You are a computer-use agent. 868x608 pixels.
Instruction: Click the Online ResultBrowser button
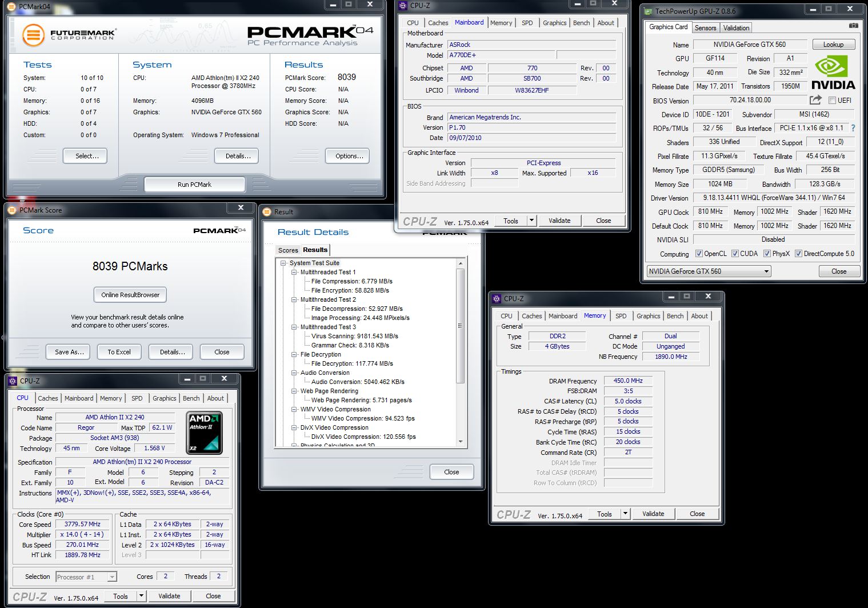(130, 295)
